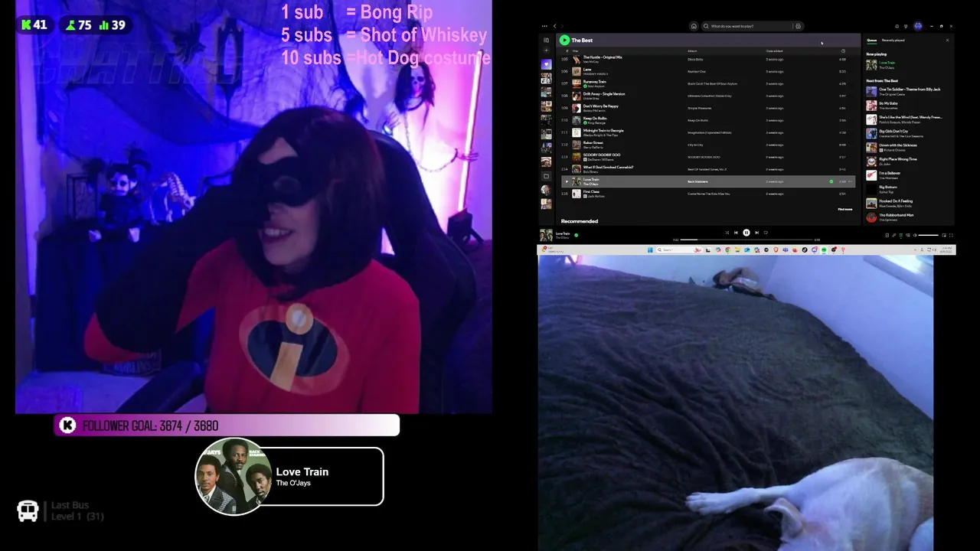The image size is (980, 551).
Task: Open Connect to a device icon
Action: 908,235
